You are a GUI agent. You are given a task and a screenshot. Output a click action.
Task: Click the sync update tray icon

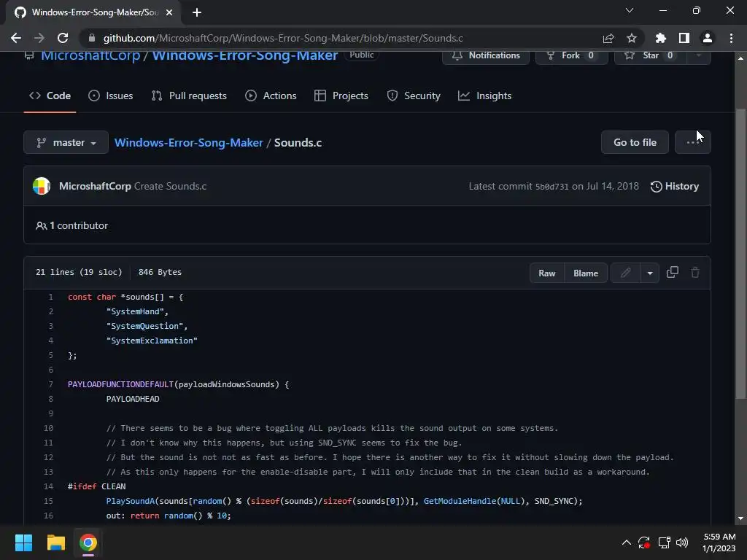(x=644, y=542)
